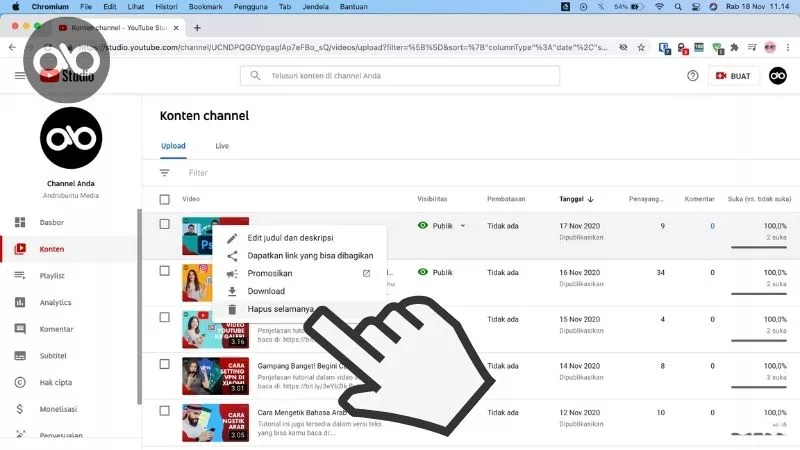The image size is (800, 450).
Task: Click the download arrow icon in menu
Action: [x=232, y=291]
